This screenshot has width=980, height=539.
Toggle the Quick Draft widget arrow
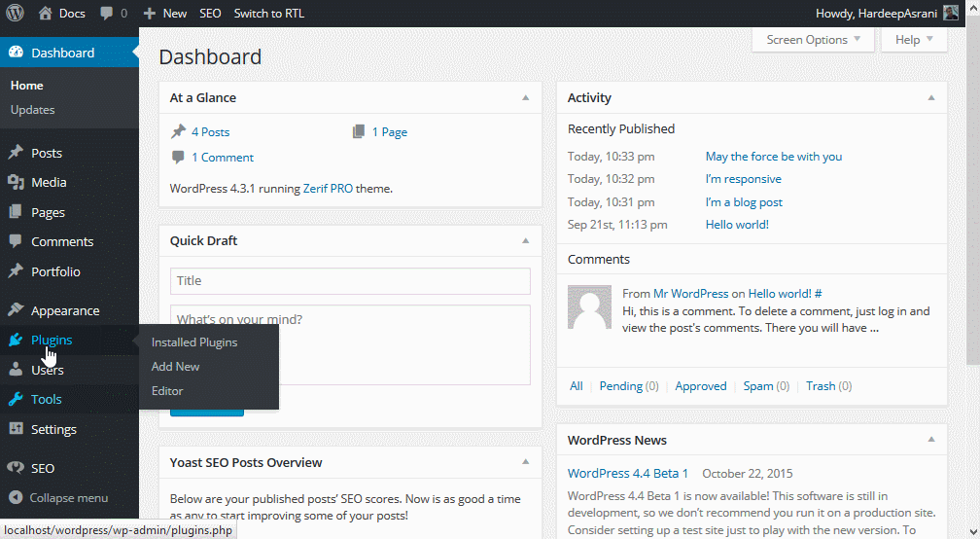tap(526, 241)
